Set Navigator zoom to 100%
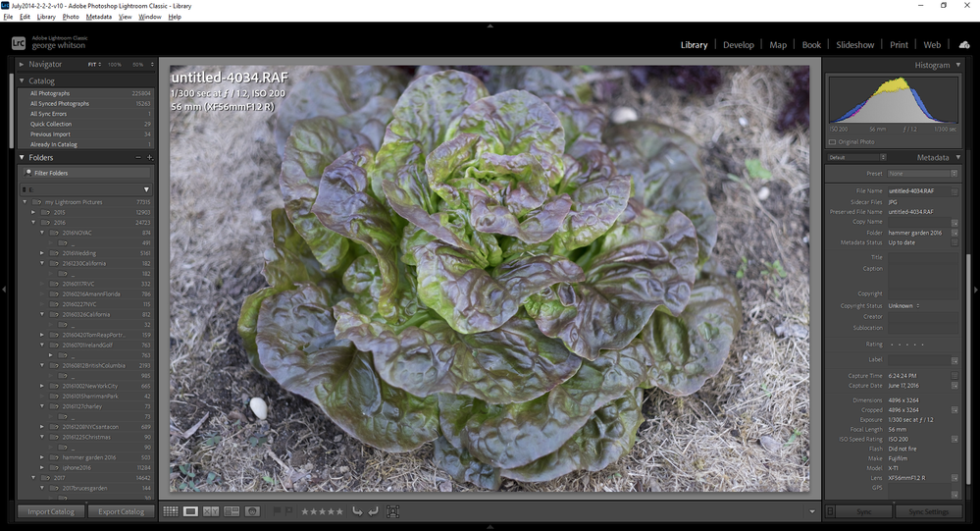980x531 pixels. [x=115, y=65]
